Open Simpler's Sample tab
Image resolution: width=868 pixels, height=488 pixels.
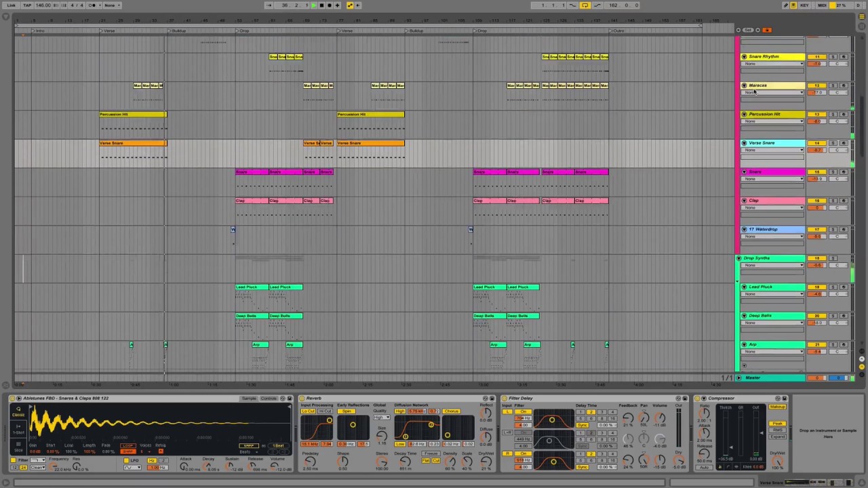(249, 398)
